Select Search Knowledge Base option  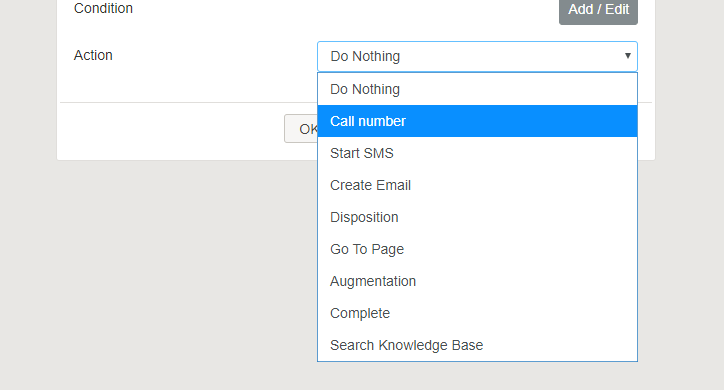[477, 345]
